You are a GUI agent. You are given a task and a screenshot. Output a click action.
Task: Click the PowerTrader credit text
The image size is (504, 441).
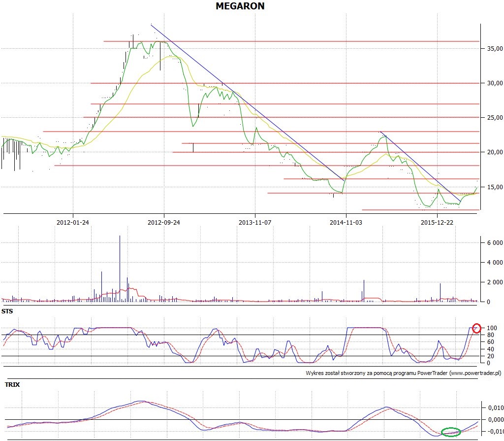click(x=404, y=373)
